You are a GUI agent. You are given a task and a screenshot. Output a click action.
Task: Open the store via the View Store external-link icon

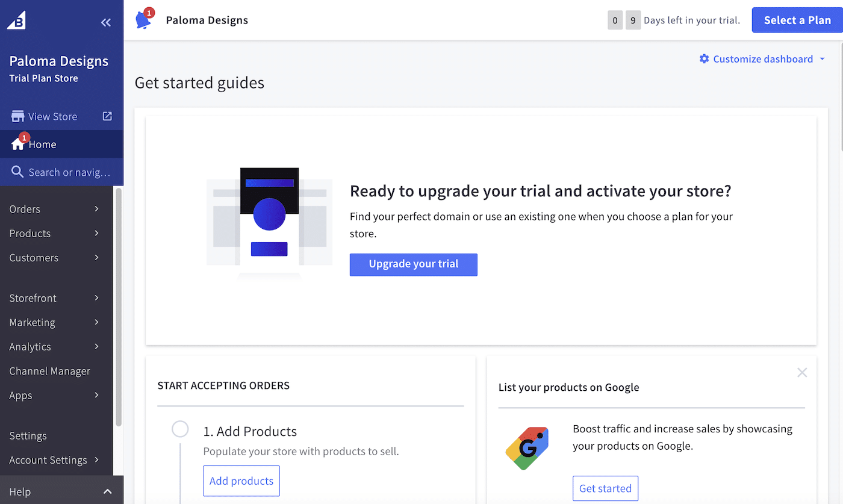107,116
